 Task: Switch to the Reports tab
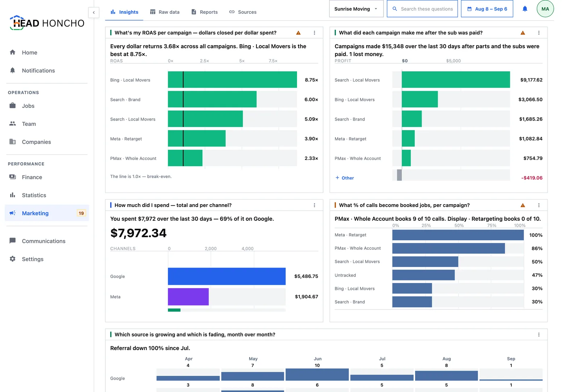click(x=205, y=12)
